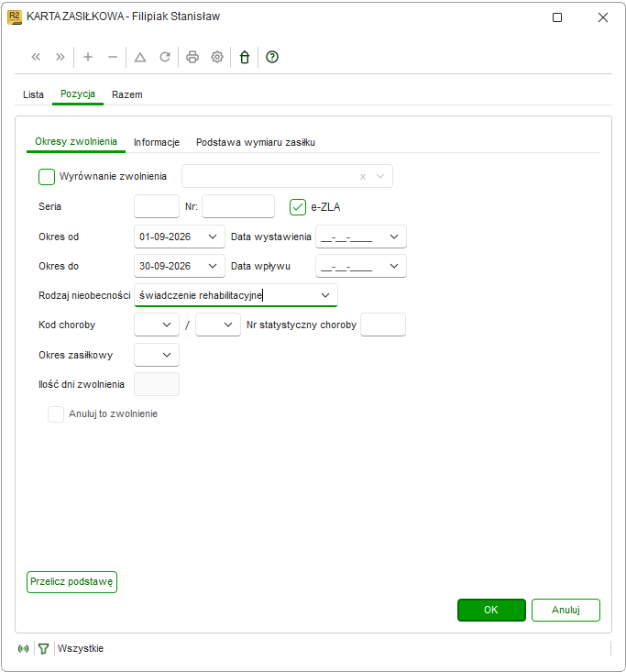This screenshot has width=626, height=672.
Task: Tick the Wyrównanie zwolnienia checkbox
Action: (47, 177)
